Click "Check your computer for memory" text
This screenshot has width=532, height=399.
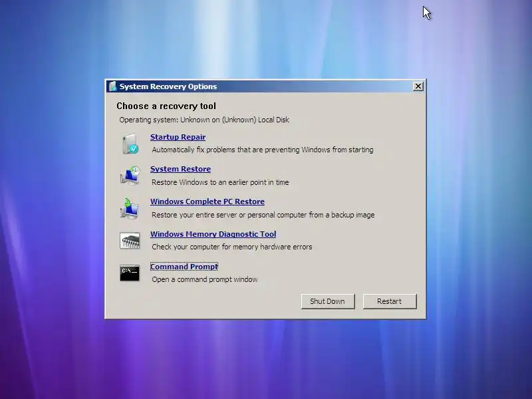pyautogui.click(x=231, y=247)
